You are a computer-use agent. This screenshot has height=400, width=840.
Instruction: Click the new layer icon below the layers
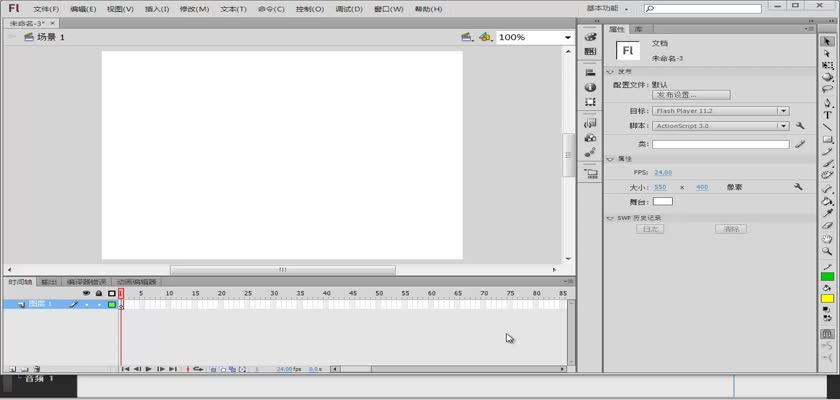[12, 369]
